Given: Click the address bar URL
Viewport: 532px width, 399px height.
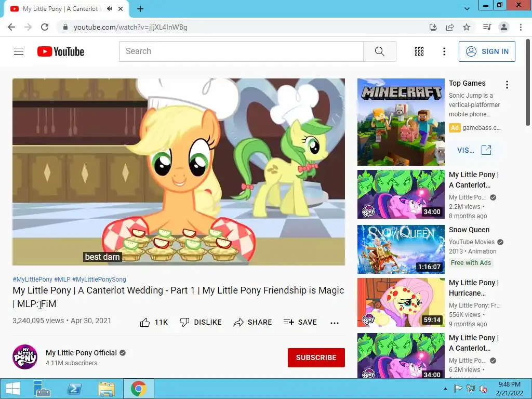Looking at the screenshot, I should tap(130, 27).
